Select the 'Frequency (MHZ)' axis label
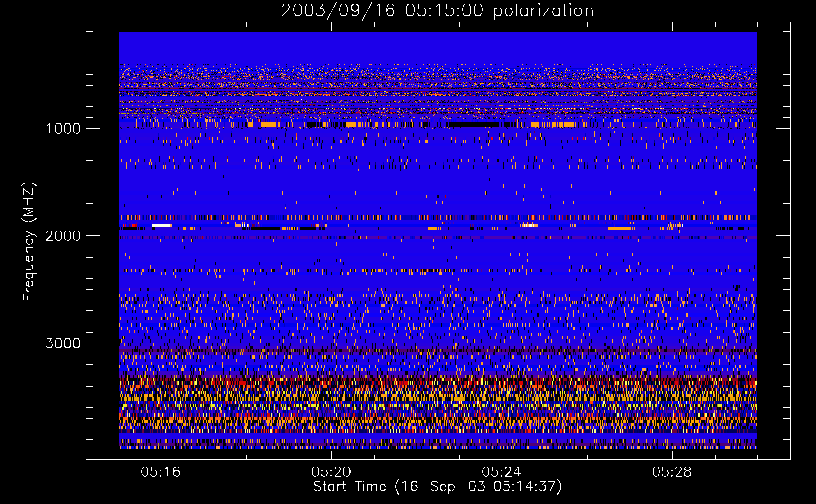This screenshot has width=816, height=504. pos(28,242)
